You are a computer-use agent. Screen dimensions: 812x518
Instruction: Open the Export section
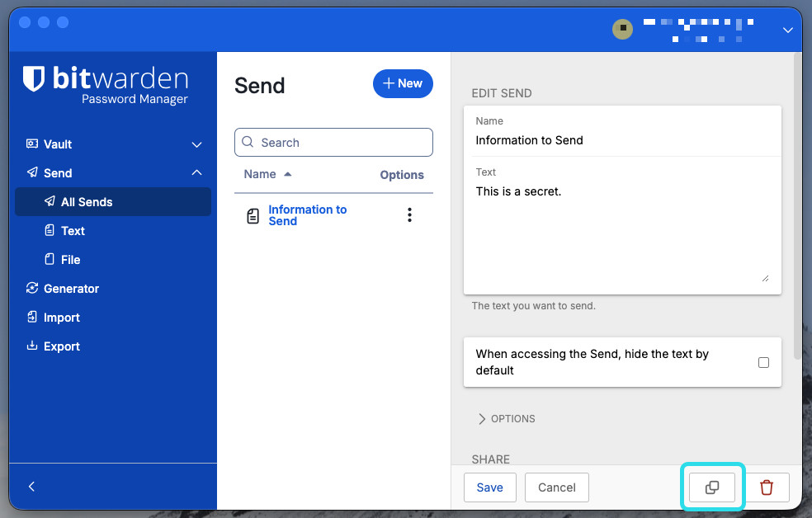pos(60,346)
